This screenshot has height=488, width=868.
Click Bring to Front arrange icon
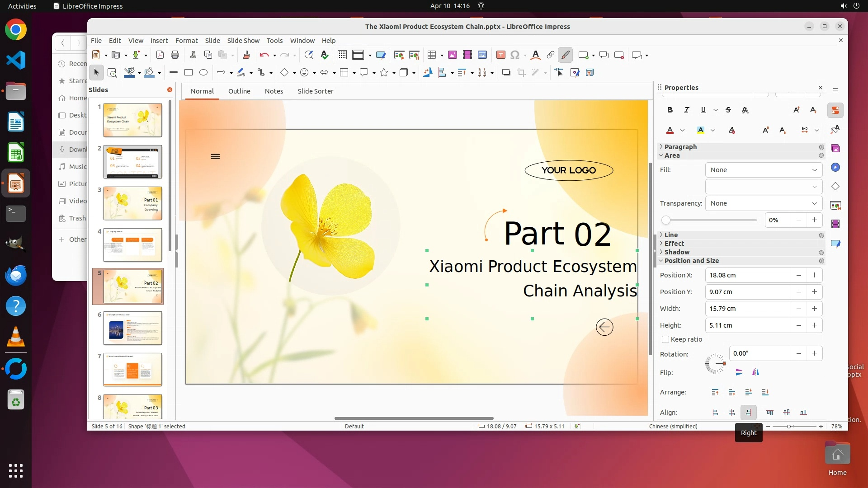[715, 392]
